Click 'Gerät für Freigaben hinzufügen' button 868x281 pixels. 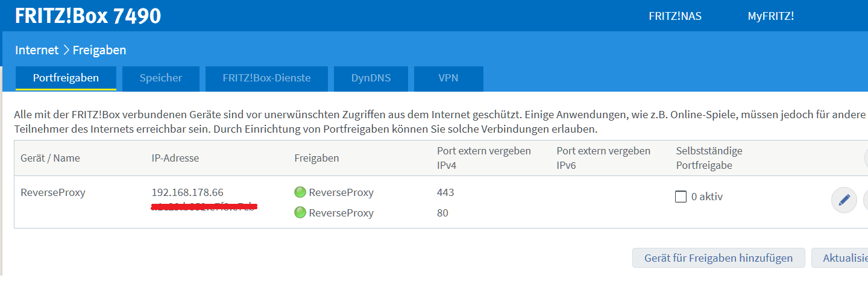[719, 258]
